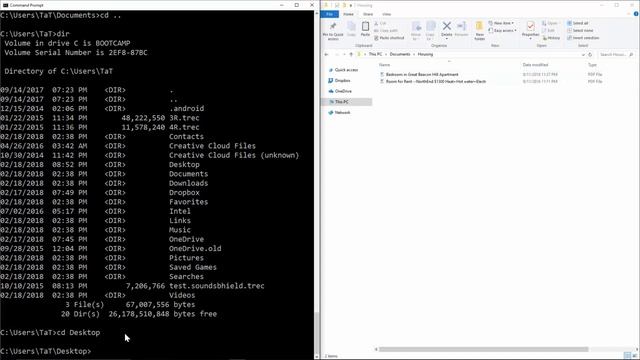Click the 4R.trec entry in the listing
Screen dimensions: 640x360
tap(184, 127)
